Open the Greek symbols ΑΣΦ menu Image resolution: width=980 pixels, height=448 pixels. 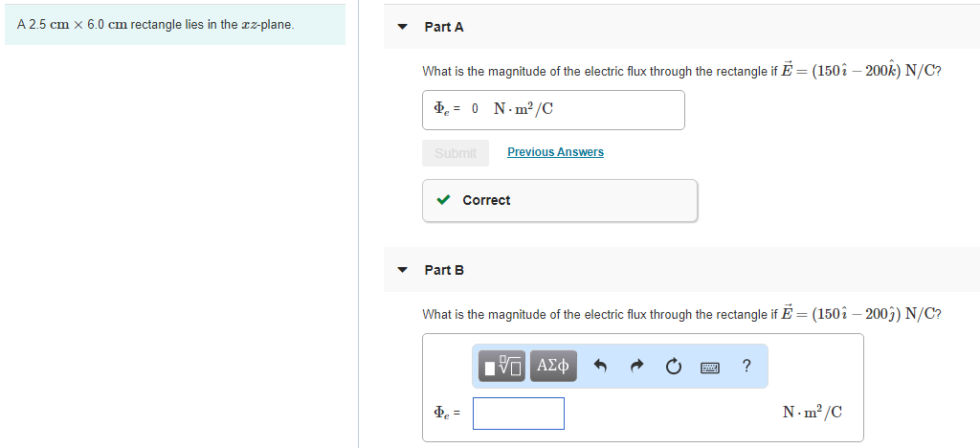(x=553, y=366)
